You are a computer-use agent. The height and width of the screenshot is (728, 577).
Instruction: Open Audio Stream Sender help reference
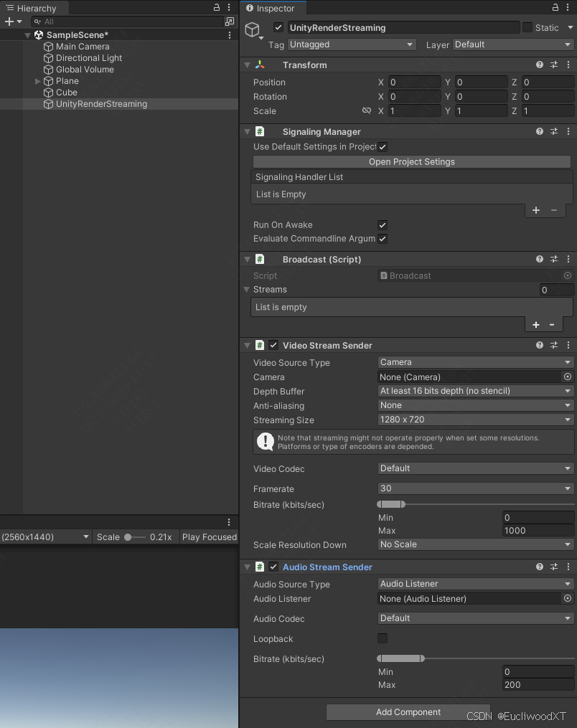tap(540, 567)
